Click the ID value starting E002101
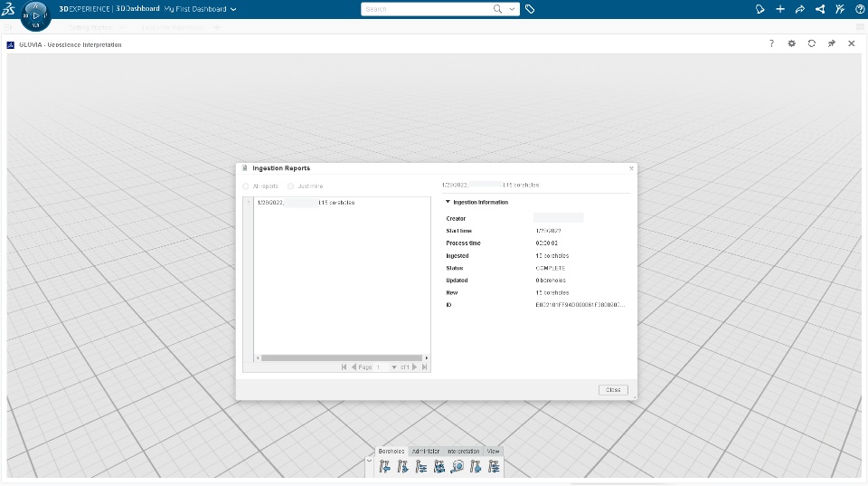 [580, 305]
